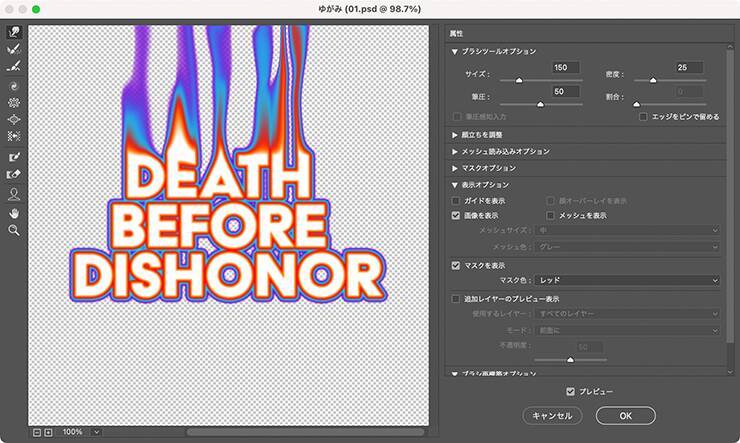Open メッシュサイズ dropdown
Image resolution: width=740 pixels, height=443 pixels.
click(627, 230)
